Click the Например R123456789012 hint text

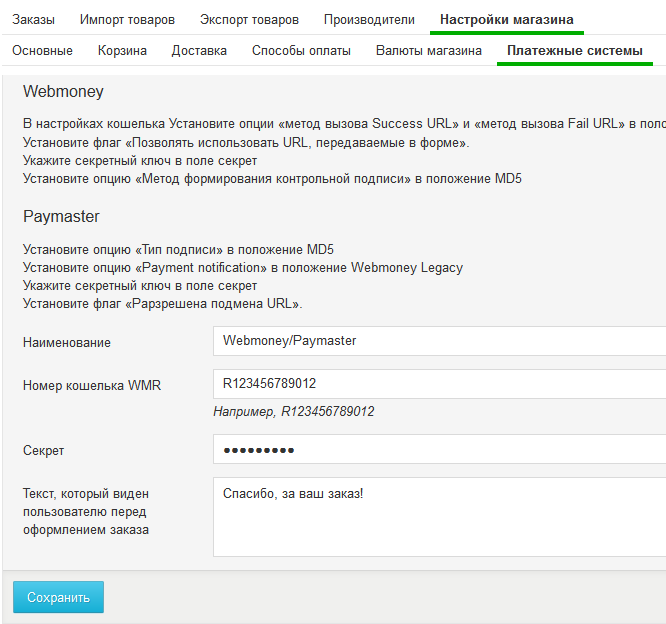coord(294,411)
